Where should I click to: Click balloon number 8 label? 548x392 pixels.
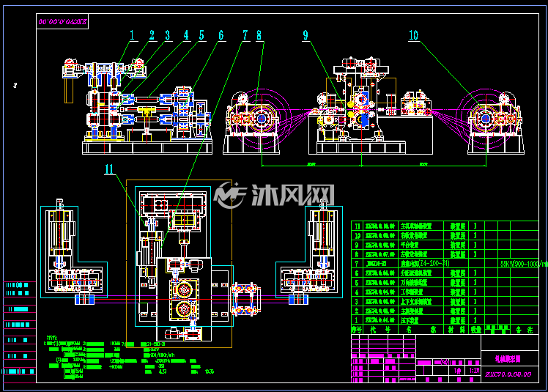(259, 35)
